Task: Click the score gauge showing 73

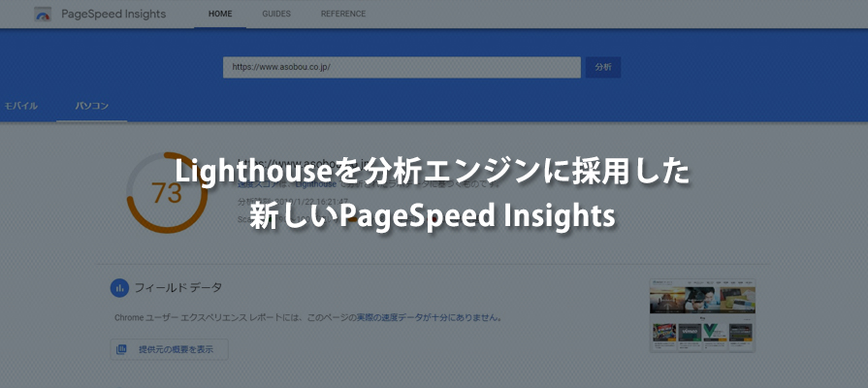Action: pos(167,193)
